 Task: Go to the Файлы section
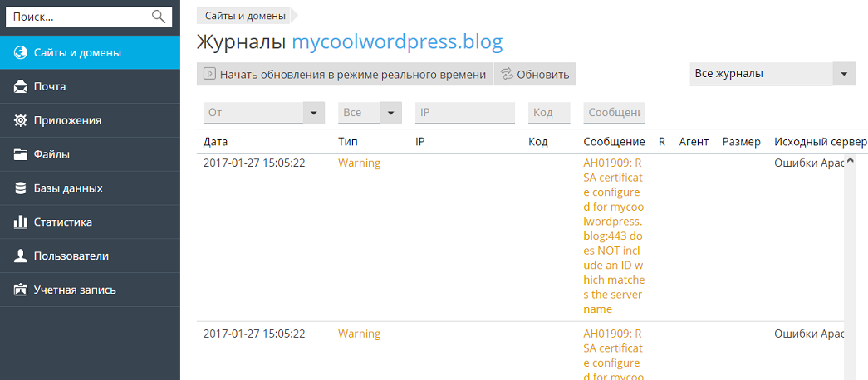click(x=90, y=154)
